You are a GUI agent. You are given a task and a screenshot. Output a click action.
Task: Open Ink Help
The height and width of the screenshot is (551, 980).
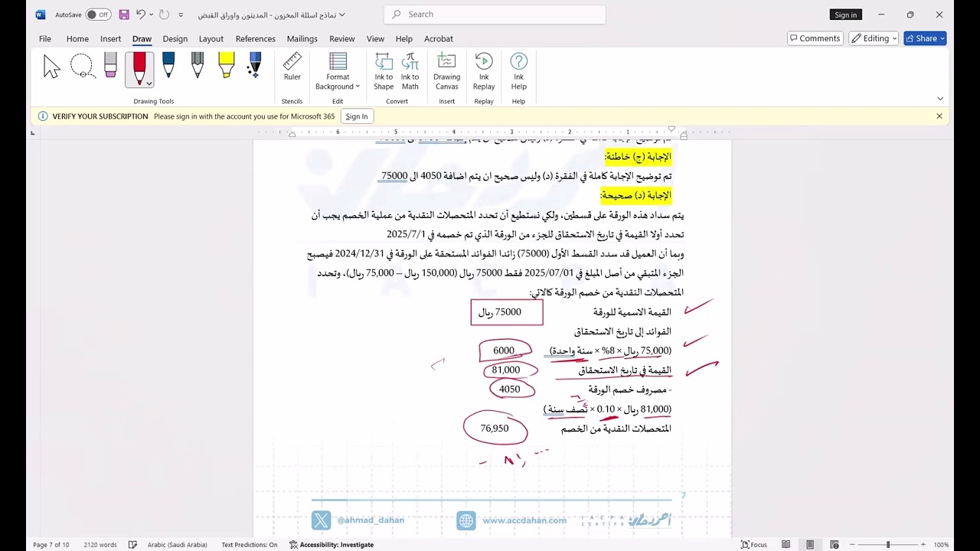[x=518, y=72]
